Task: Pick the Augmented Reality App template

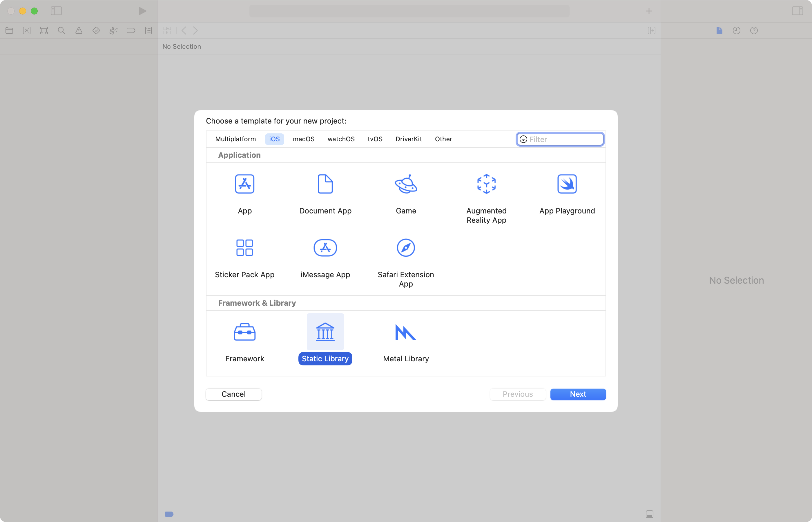Action: tap(486, 184)
